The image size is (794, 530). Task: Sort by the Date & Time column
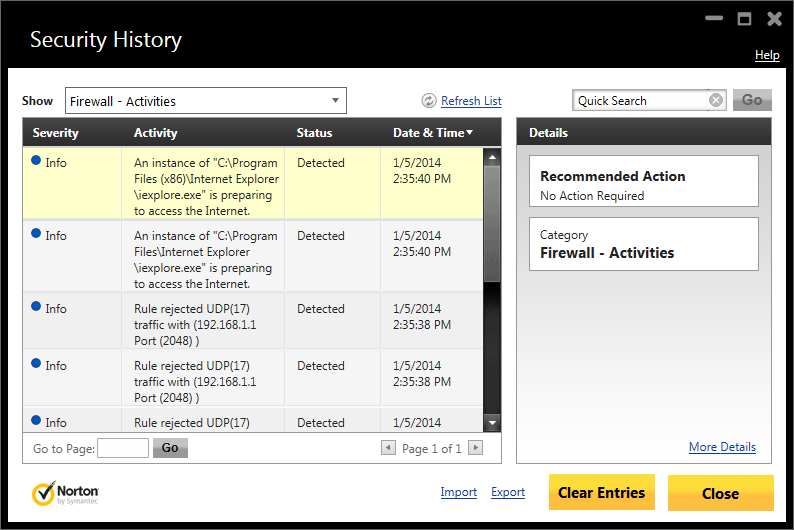pos(432,133)
